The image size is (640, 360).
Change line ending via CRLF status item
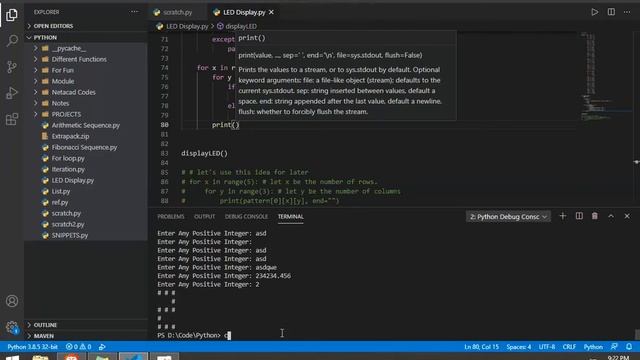click(x=569, y=347)
